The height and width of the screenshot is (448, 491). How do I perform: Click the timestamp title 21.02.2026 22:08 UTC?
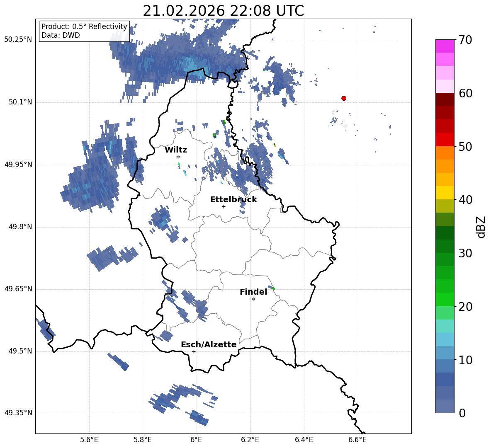(224, 11)
